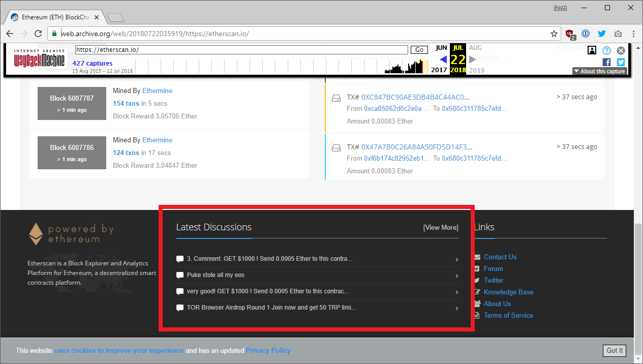Select the 2017 year in Wayback bar
643x364 pixels.
coord(439,70)
